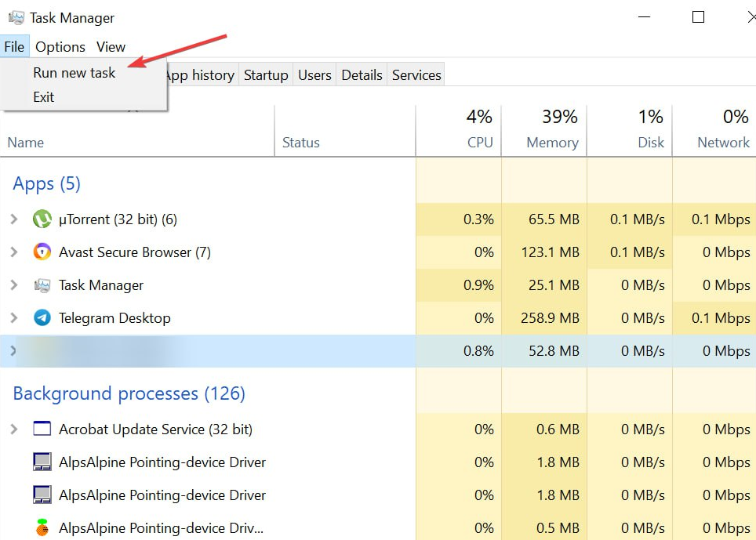This screenshot has height=540, width=756.
Task: Maximize the Task Manager window
Action: (698, 17)
